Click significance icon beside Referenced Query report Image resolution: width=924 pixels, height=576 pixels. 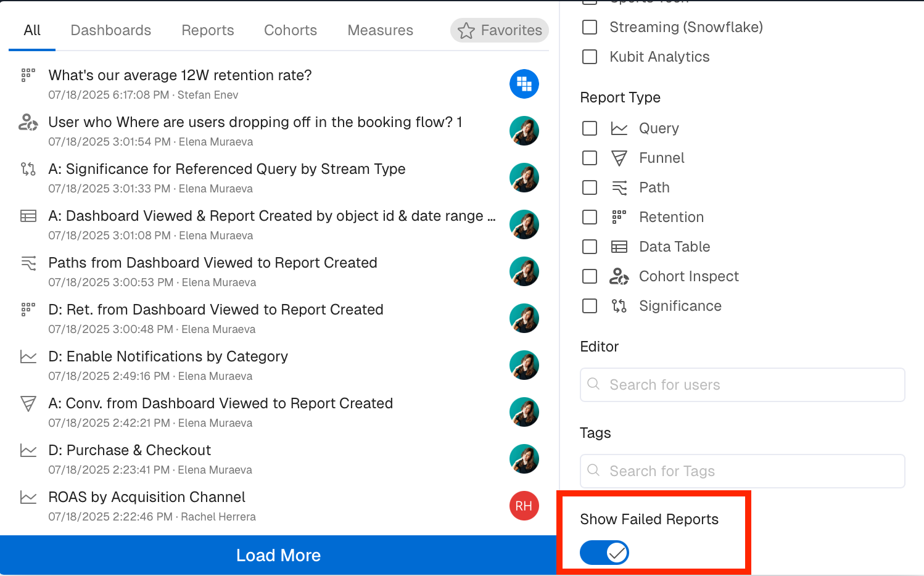pos(28,169)
